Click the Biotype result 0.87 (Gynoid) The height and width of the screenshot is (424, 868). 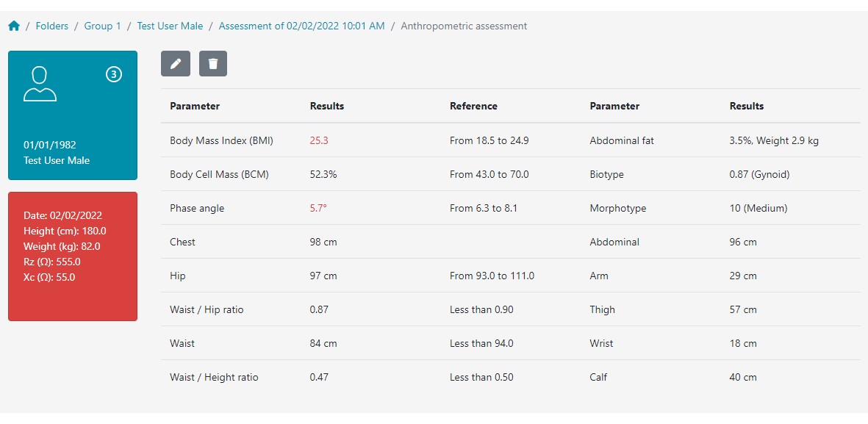pyautogui.click(x=759, y=174)
